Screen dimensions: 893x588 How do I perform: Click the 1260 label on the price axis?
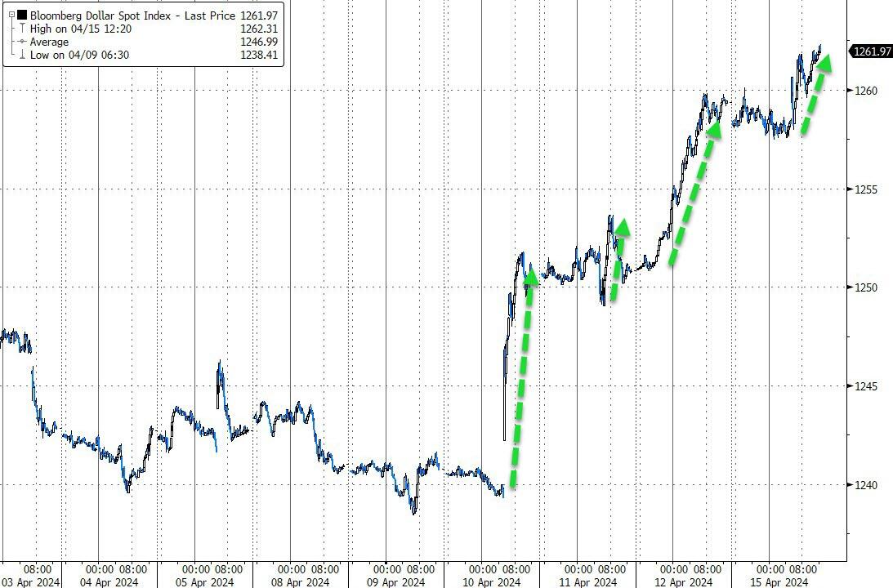[866, 91]
